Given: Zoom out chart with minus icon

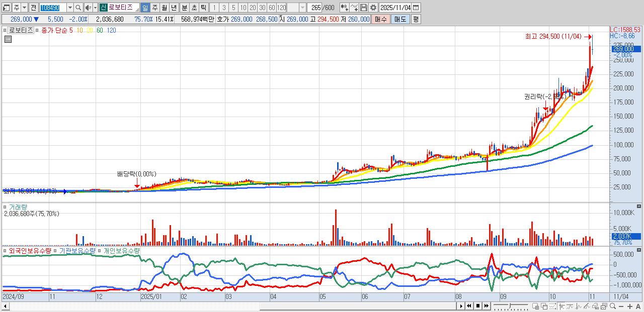Looking at the screenshot, I should pos(621,306).
